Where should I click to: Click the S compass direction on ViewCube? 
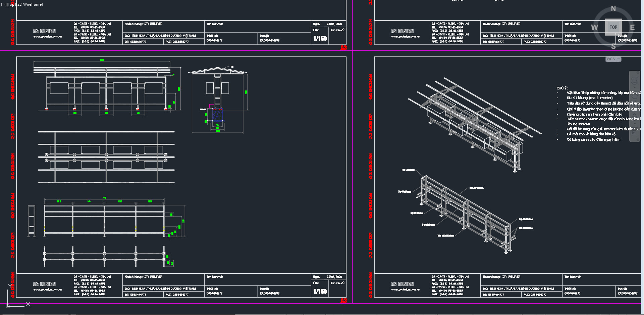(x=613, y=46)
